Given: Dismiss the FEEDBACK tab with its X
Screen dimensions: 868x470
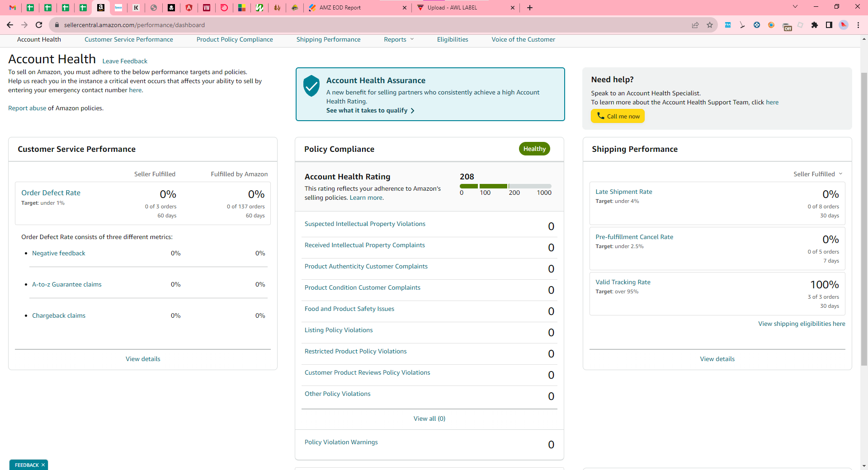Looking at the screenshot, I should click(x=43, y=465).
